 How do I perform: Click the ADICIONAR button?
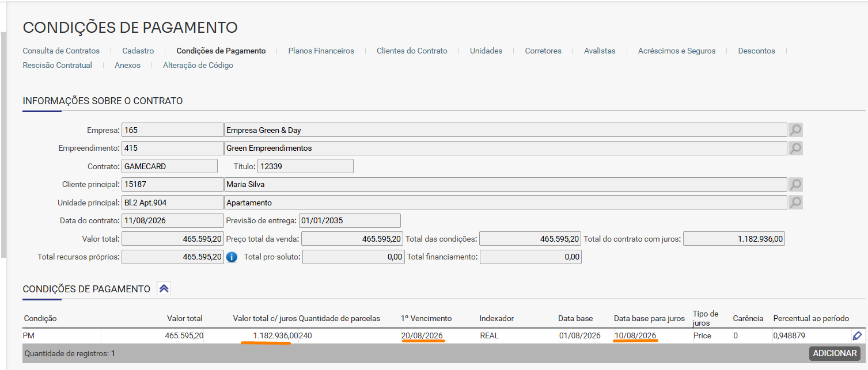pyautogui.click(x=835, y=353)
